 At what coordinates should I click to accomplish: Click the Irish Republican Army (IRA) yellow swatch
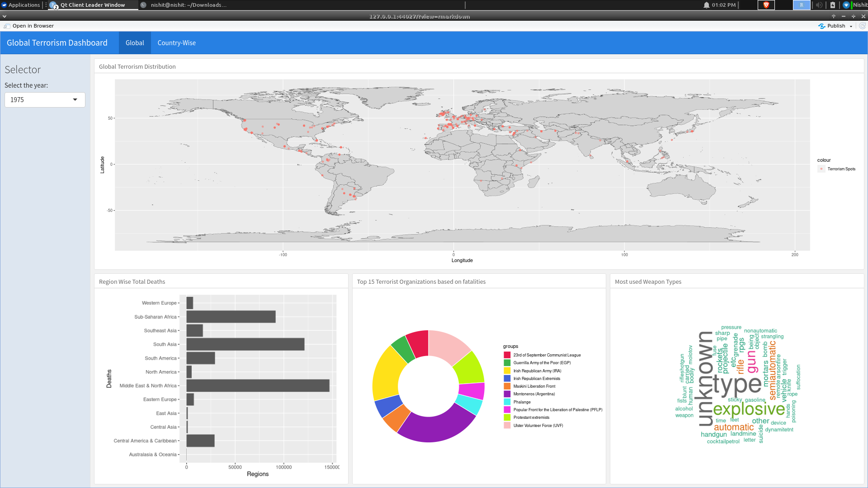pyautogui.click(x=507, y=371)
